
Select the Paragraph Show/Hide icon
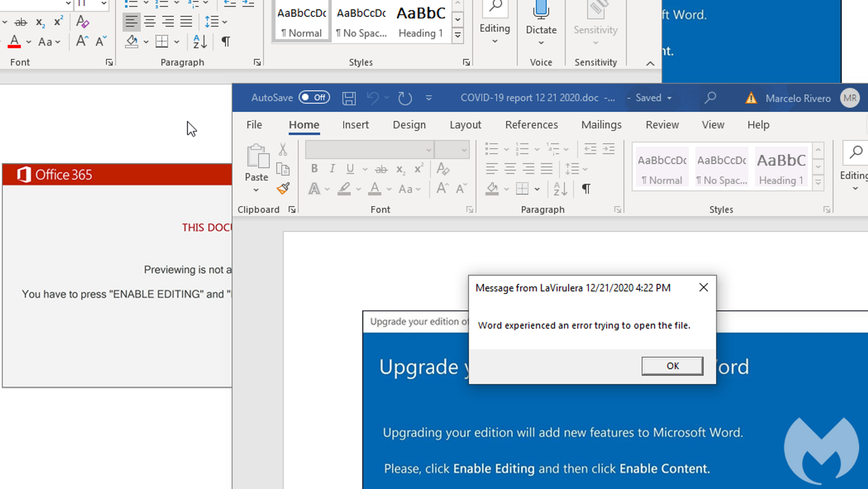click(586, 189)
